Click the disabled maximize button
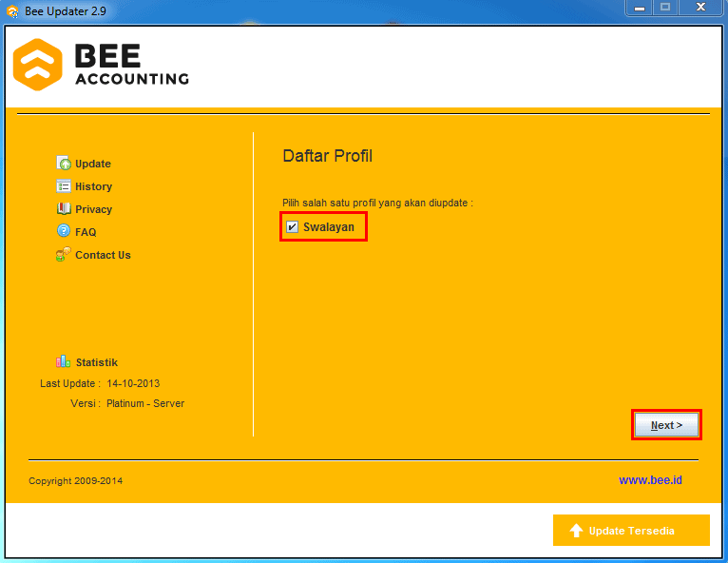Image resolution: width=728 pixels, height=563 pixels. (665, 8)
